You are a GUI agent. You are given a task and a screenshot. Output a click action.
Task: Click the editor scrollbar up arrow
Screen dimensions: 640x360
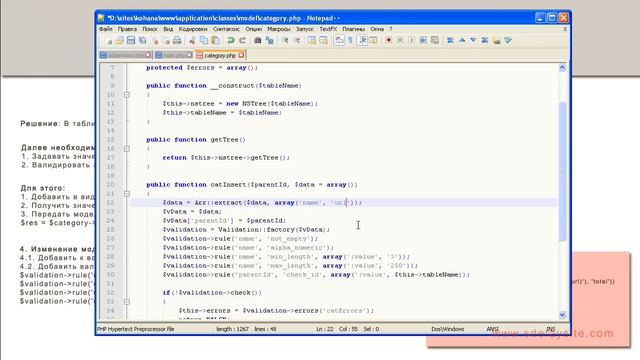562,68
